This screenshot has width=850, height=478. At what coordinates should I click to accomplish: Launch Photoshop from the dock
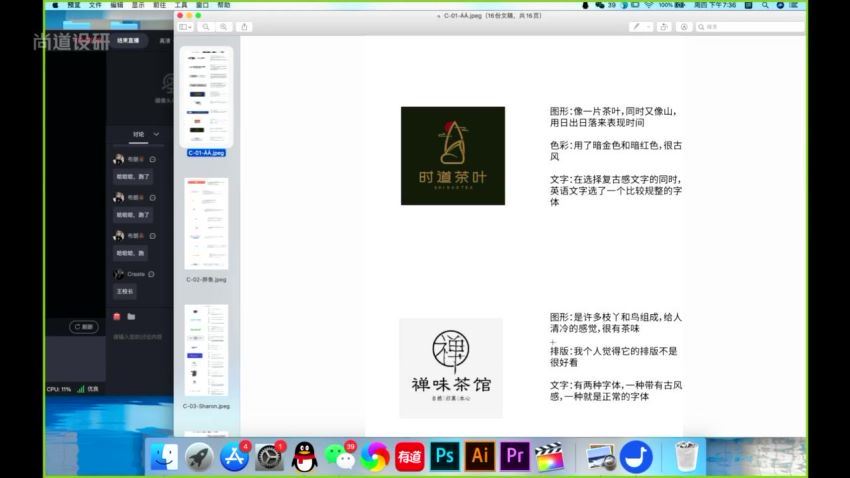coord(445,456)
